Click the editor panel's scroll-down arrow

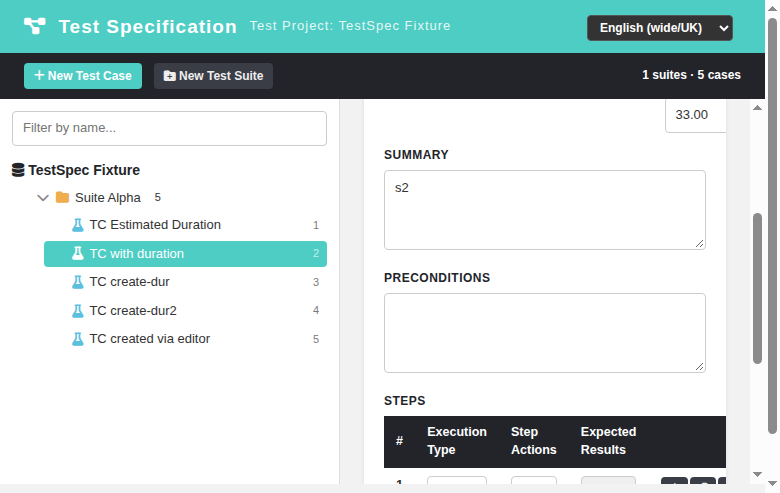[x=757, y=474]
